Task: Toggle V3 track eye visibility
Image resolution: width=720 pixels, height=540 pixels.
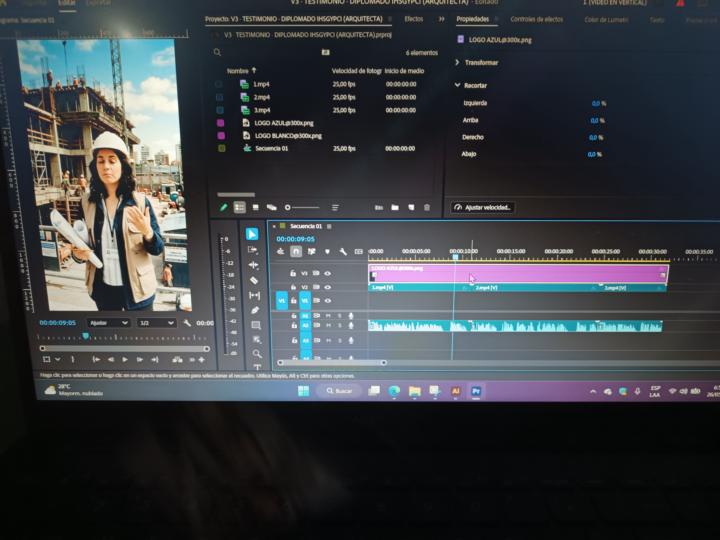Action: [327, 273]
